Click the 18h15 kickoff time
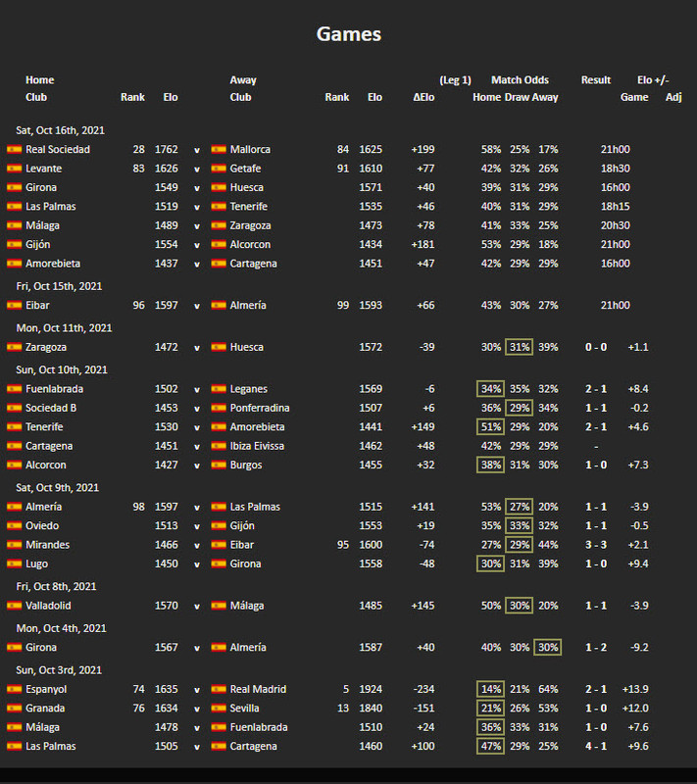697x784 pixels. tap(615, 207)
